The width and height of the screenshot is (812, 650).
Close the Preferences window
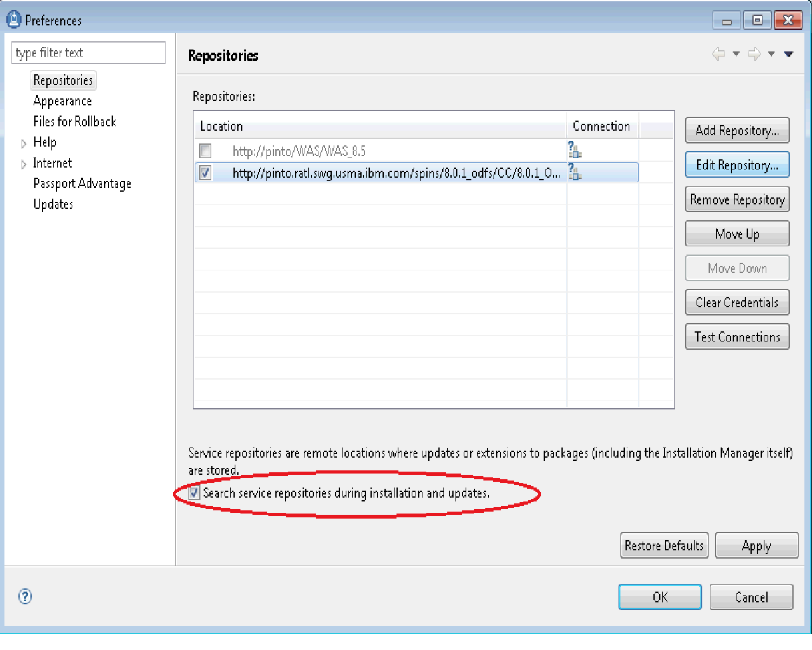(x=788, y=20)
